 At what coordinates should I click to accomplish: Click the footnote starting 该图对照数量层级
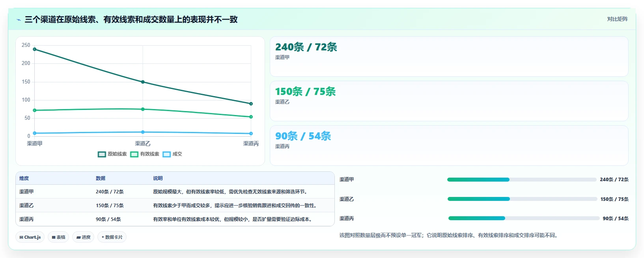point(450,236)
